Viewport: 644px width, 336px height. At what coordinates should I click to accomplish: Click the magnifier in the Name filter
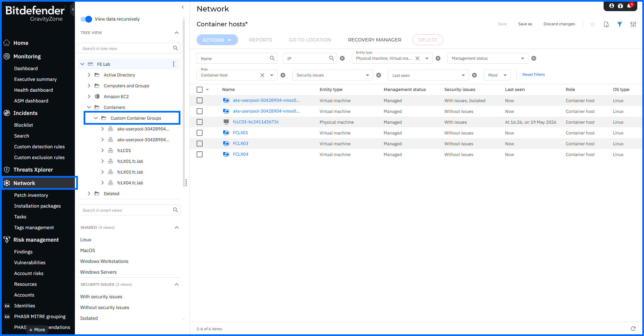click(272, 58)
